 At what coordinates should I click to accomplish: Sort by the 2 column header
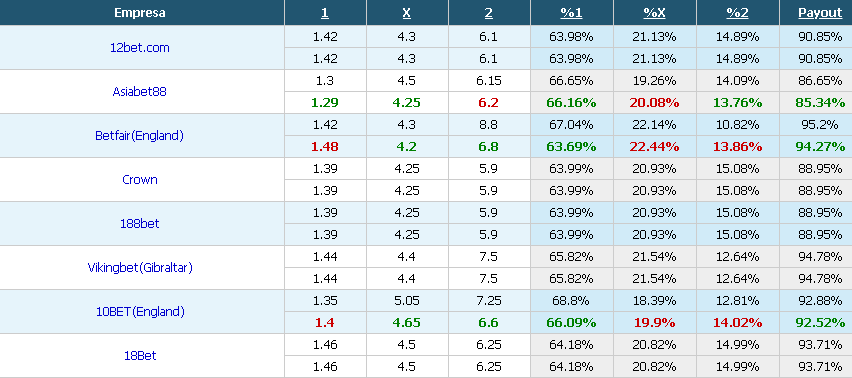pyautogui.click(x=489, y=13)
